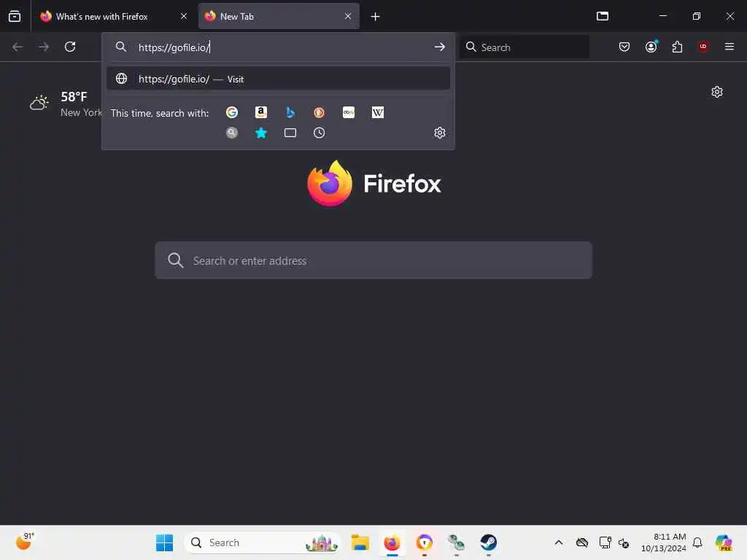Click the Windows taskbar Search box
747x560 pixels.
(x=263, y=542)
